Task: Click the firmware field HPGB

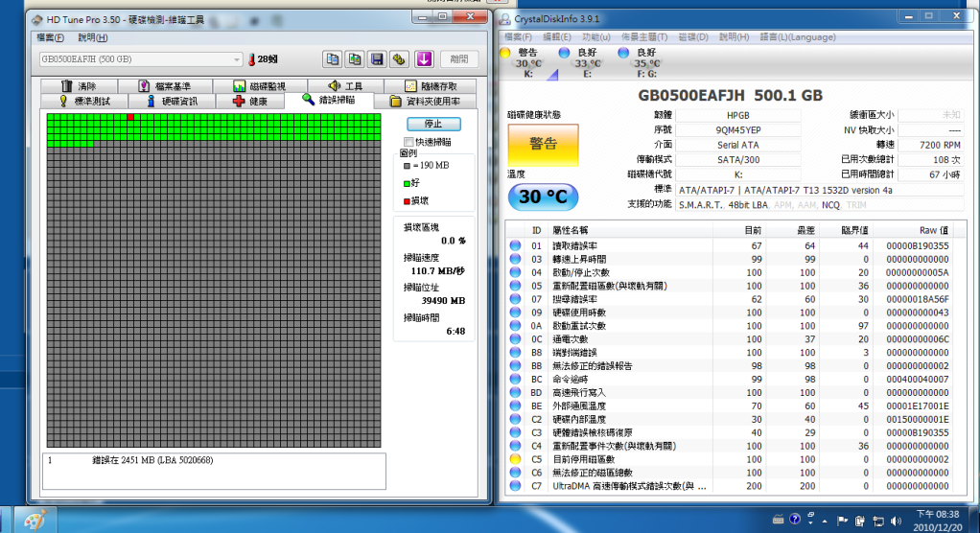Action: coord(738,115)
